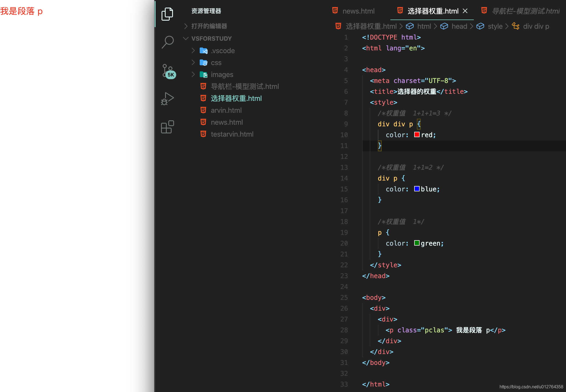Click the closing html tag line
The height and width of the screenshot is (392, 566).
(x=376, y=384)
